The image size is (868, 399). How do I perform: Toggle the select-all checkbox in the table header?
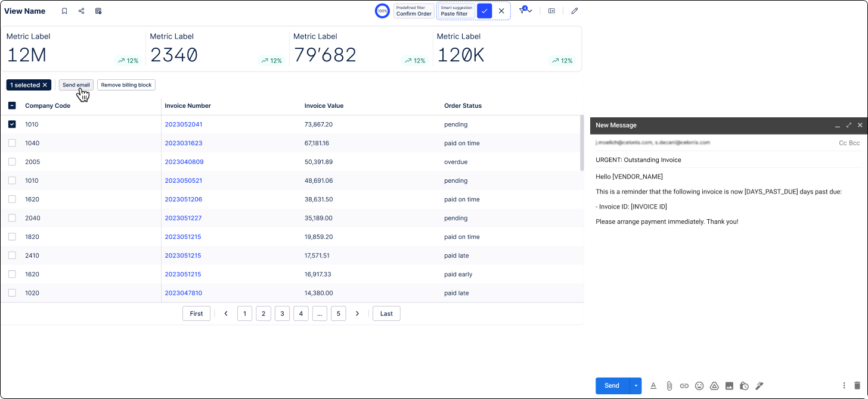(12, 105)
